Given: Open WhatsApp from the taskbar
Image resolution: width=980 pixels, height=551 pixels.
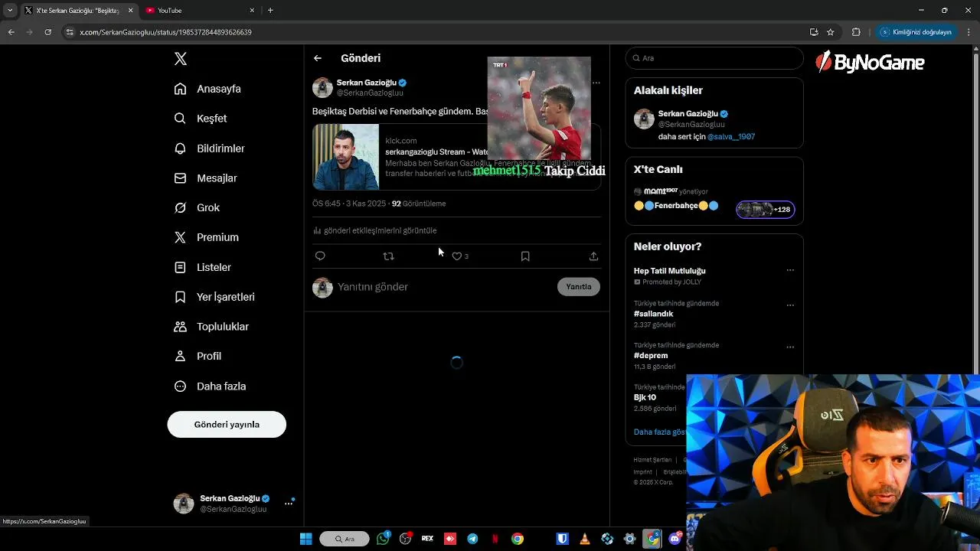Looking at the screenshot, I should [383, 539].
